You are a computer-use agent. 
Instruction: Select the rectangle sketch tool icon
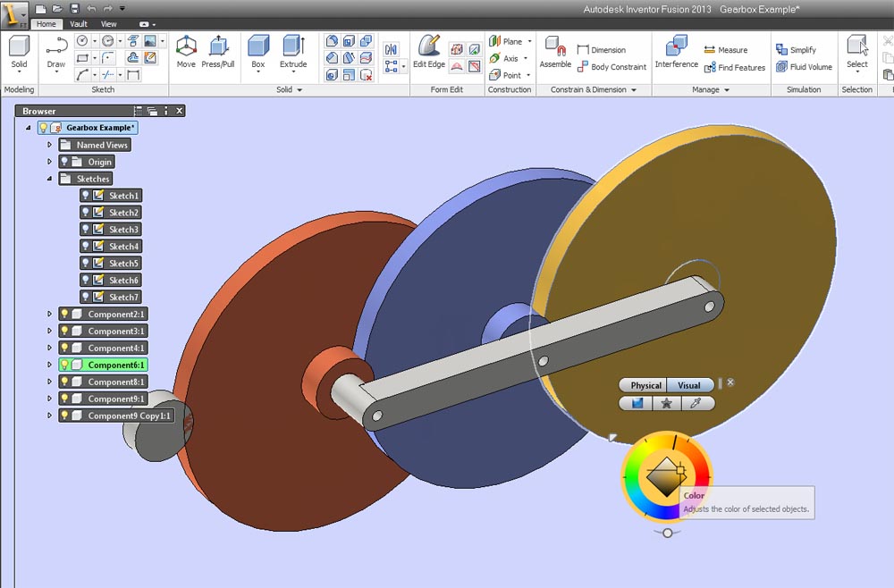click(82, 58)
